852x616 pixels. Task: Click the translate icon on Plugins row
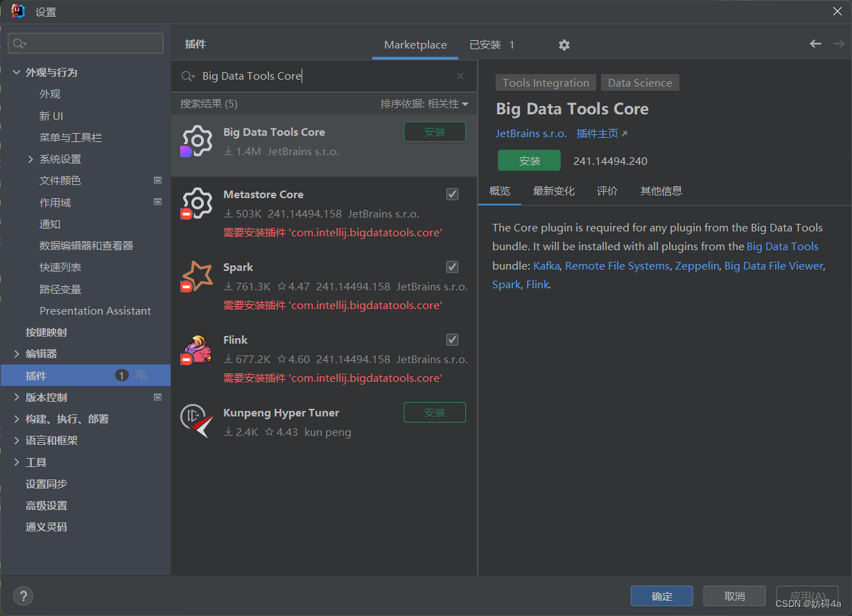tap(141, 375)
